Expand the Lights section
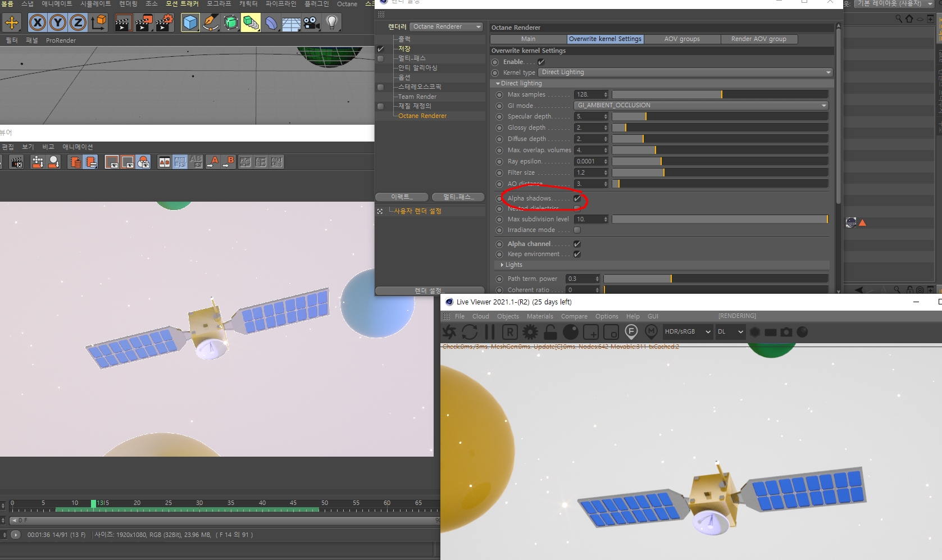The height and width of the screenshot is (560, 942). 502,265
